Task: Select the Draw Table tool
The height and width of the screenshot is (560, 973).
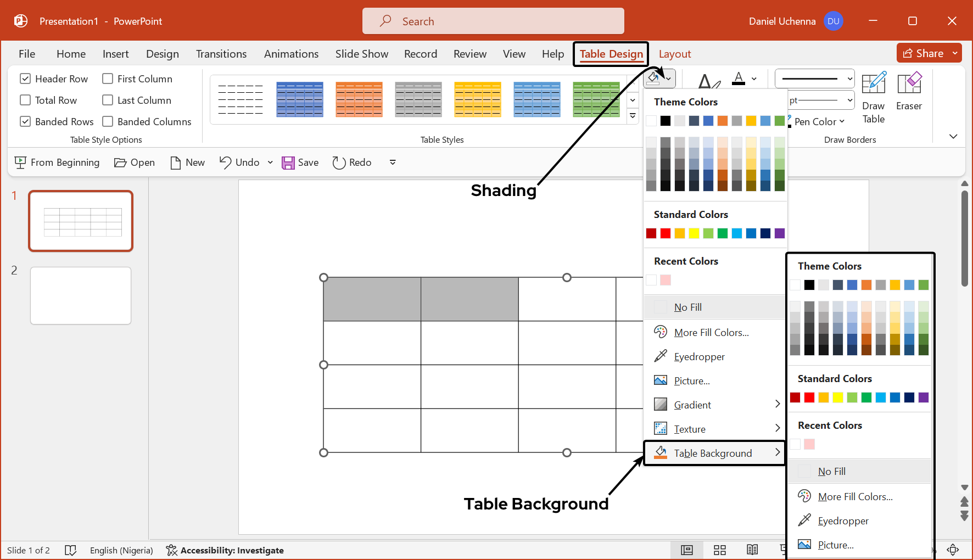Action: (873, 98)
